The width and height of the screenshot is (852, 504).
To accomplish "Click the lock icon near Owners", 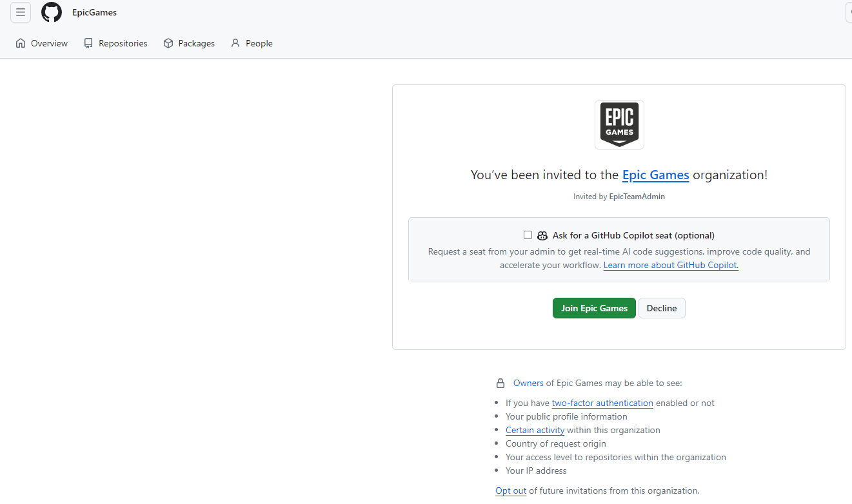I will point(500,383).
